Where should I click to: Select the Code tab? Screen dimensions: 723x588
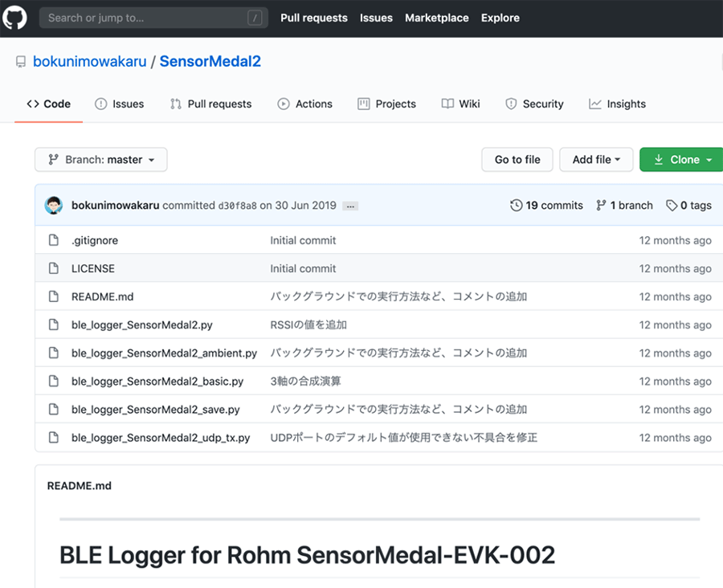tap(48, 104)
